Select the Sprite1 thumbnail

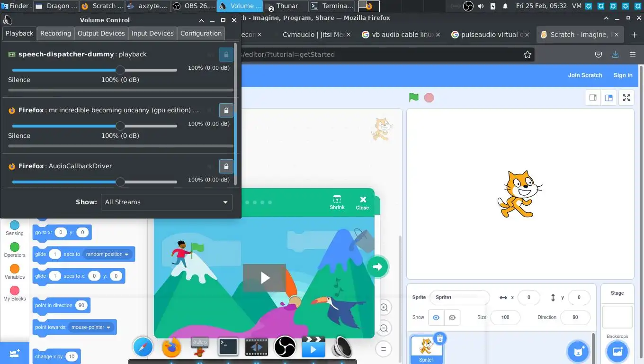(x=426, y=349)
